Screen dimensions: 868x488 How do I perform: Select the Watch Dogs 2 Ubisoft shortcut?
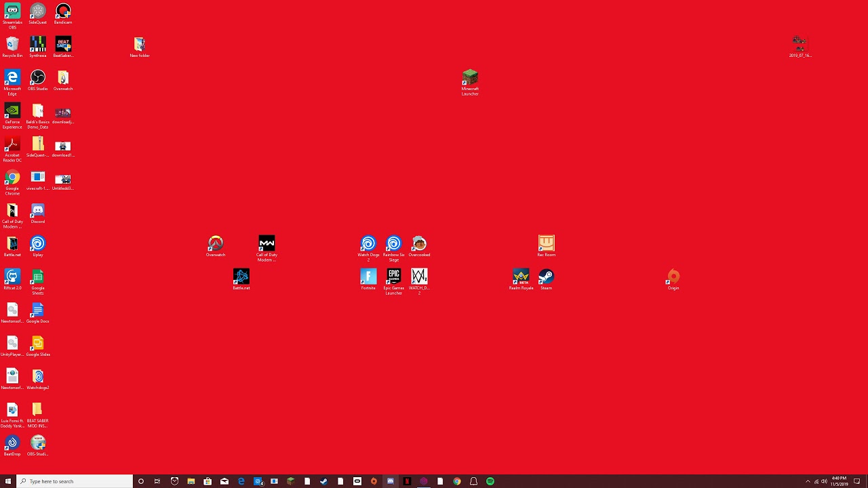tap(368, 249)
